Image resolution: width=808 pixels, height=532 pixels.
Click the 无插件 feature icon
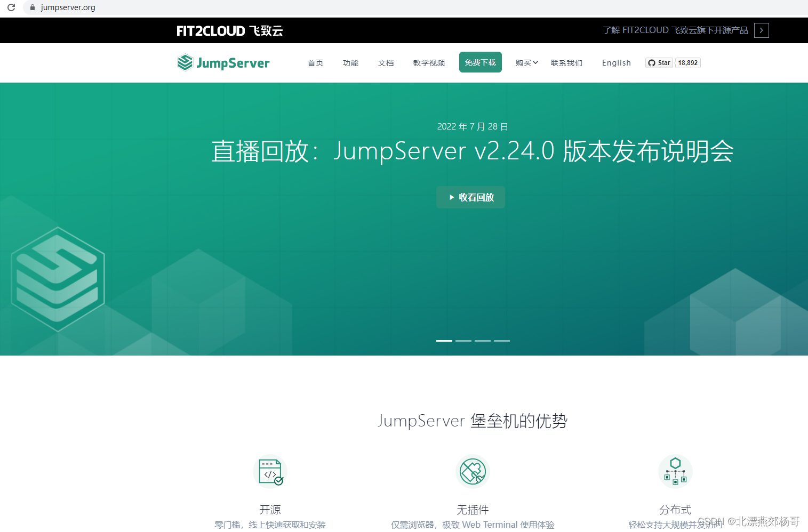(x=473, y=471)
